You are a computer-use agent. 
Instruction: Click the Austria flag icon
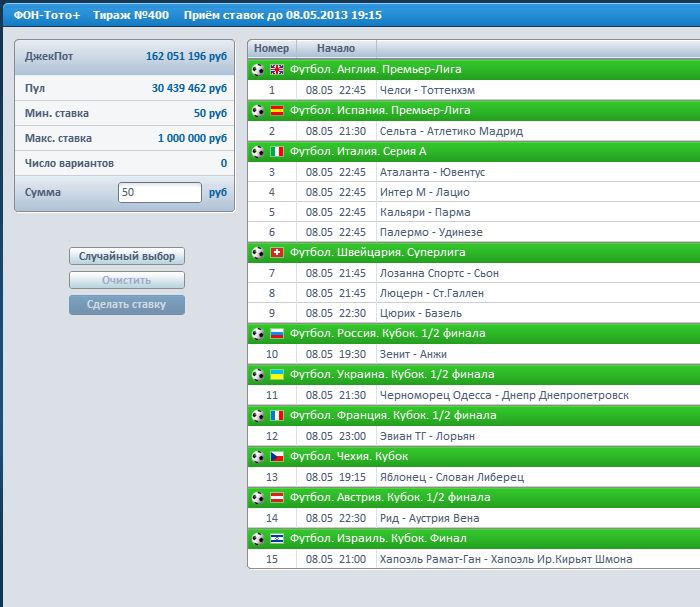(277, 498)
